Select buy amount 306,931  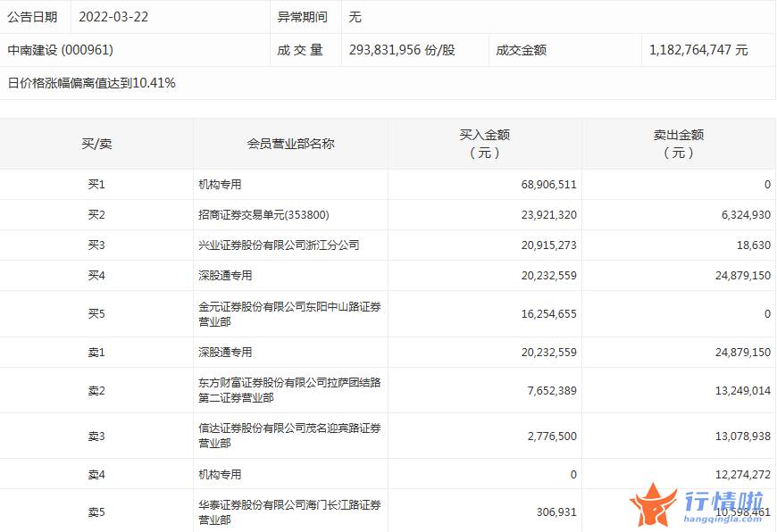click(556, 512)
